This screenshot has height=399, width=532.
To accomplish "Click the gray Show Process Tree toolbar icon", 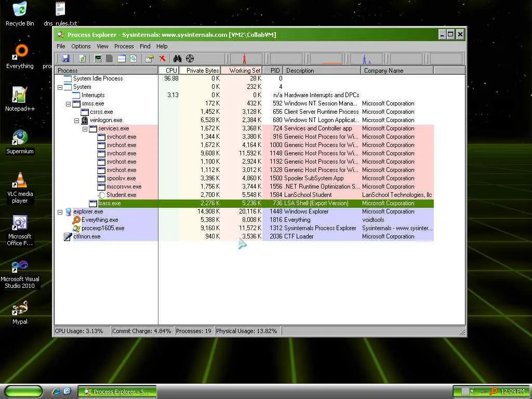I will [109, 58].
